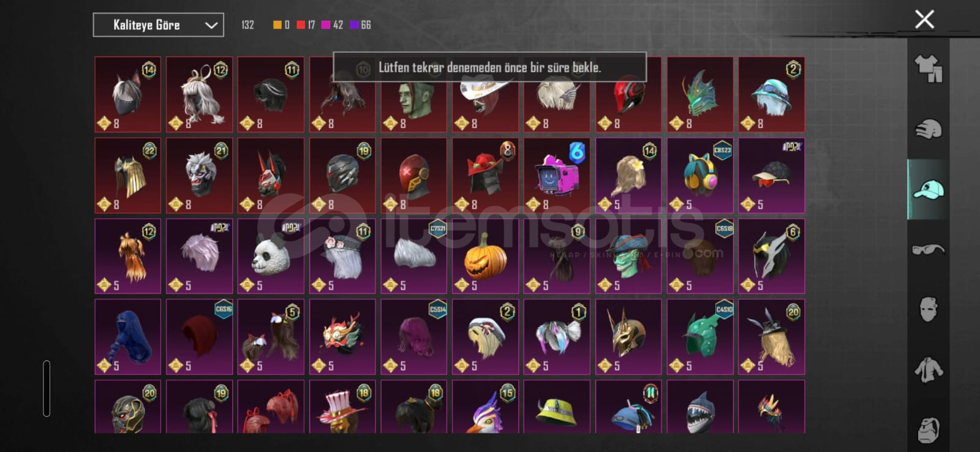
Task: Select the cat-ear headphones item C8S23
Action: 700,175
